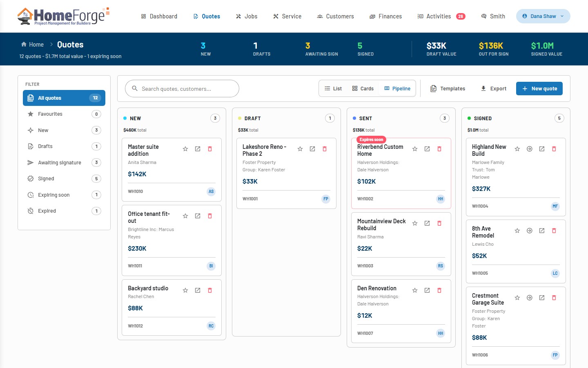Open quote Templates
This screenshot has width=588, height=368.
click(x=448, y=88)
